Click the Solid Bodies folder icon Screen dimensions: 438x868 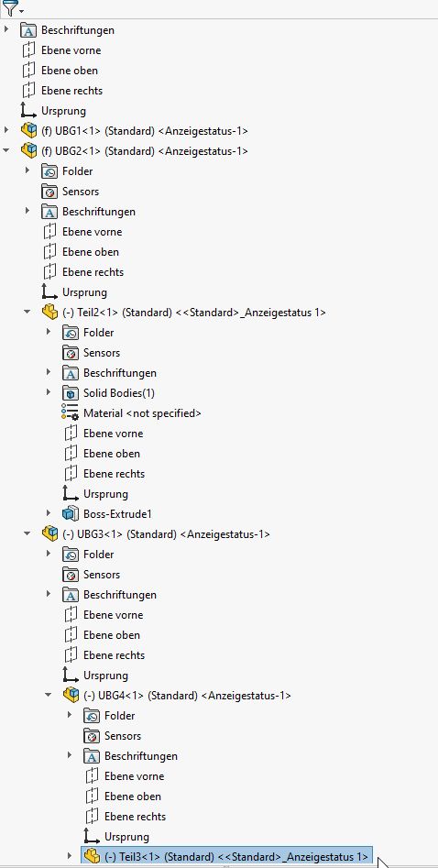coord(71,393)
